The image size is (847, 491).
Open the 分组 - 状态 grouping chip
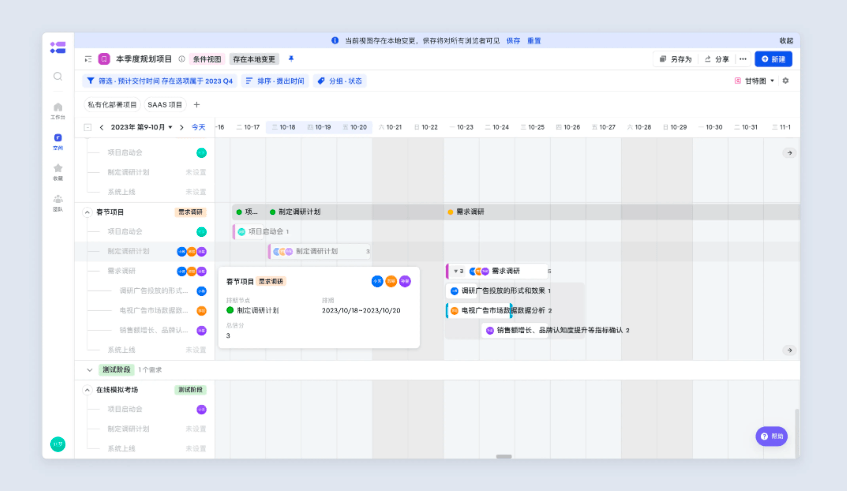pos(340,81)
